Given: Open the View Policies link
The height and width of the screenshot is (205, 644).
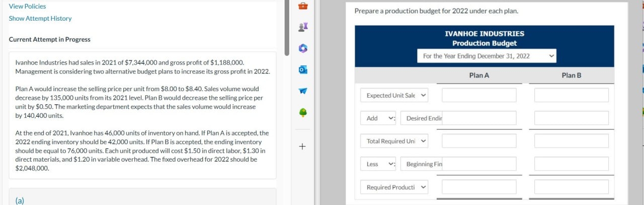Looking at the screenshot, I should click(27, 6).
